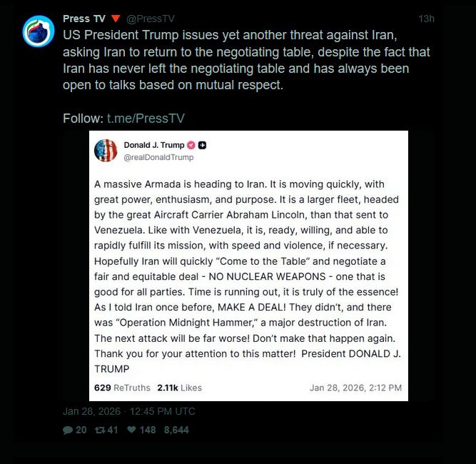Click the reply comment bubble icon
This screenshot has width=476, height=464.
pyautogui.click(x=68, y=430)
